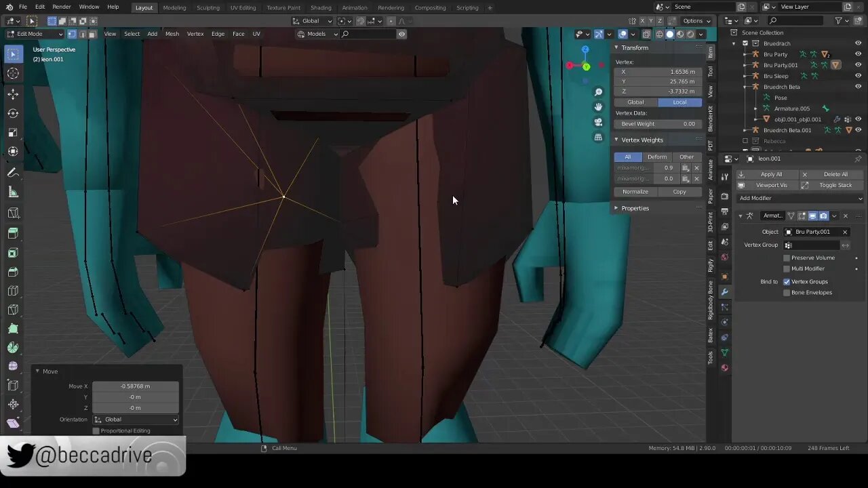Open the Mesh menu
The image size is (868, 488).
coord(172,34)
